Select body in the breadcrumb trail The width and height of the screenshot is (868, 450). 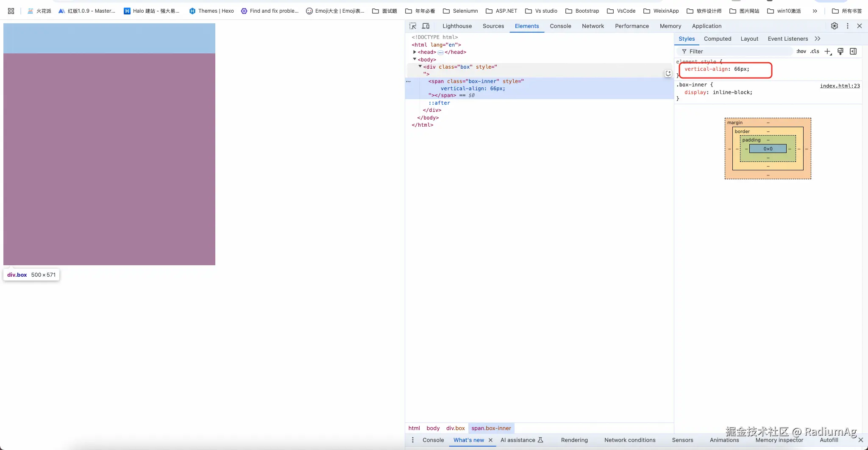pyautogui.click(x=433, y=428)
